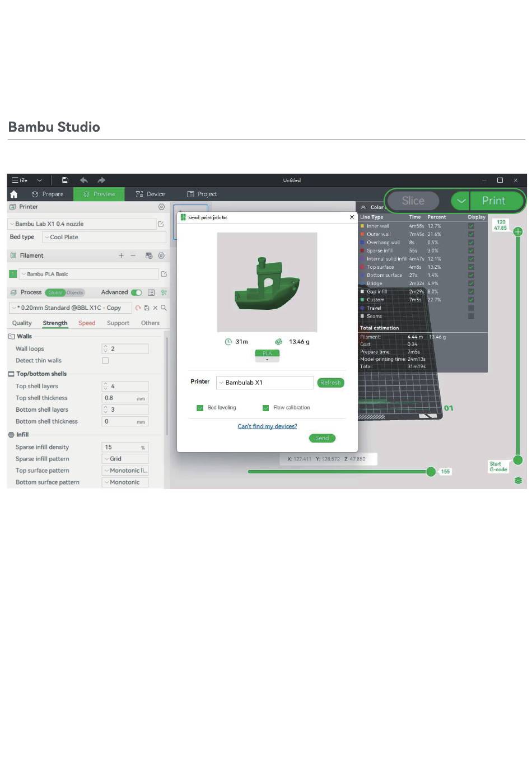The width and height of the screenshot is (532, 772).
Task: Close the Send print job dialog
Action: tap(352, 217)
